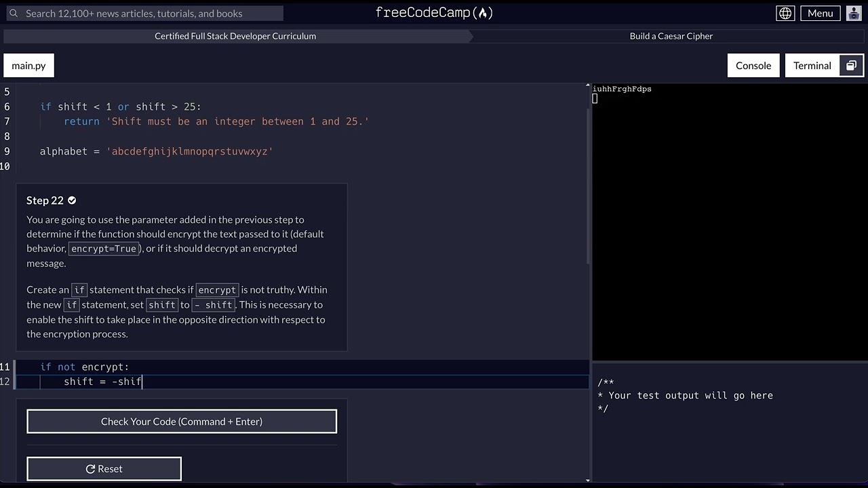Image resolution: width=868 pixels, height=488 pixels.
Task: Focus the news articles search field
Action: pyautogui.click(x=144, y=14)
